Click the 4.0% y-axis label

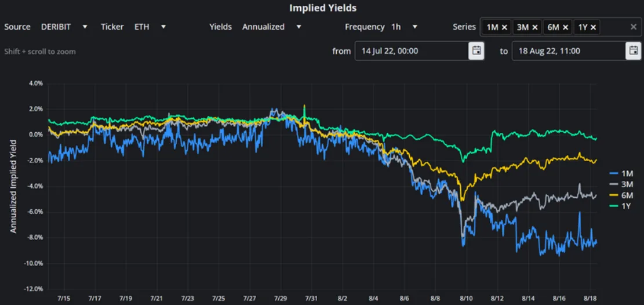click(x=35, y=83)
